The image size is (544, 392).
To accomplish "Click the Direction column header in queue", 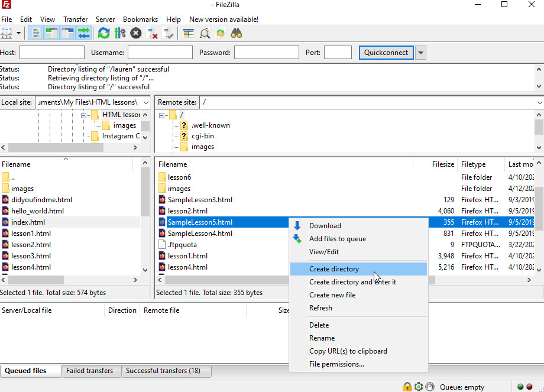I will [122, 310].
